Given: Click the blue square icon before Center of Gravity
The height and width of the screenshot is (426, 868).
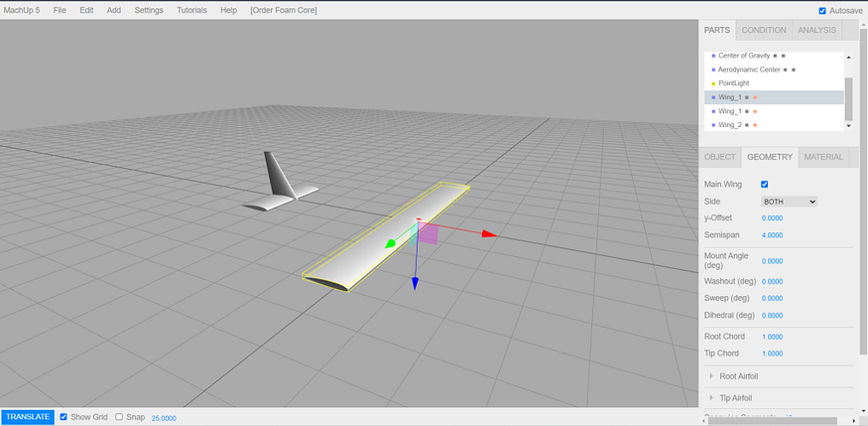Looking at the screenshot, I should coord(713,56).
